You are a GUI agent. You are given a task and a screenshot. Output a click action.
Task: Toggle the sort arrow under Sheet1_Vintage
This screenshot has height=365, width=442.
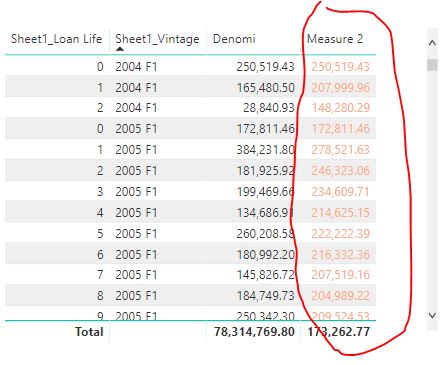120,49
